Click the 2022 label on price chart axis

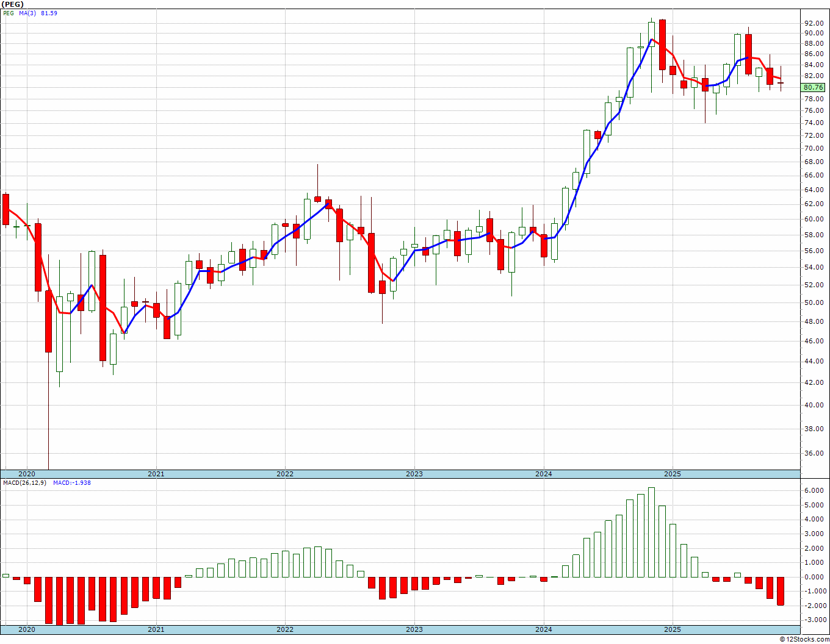tap(285, 474)
